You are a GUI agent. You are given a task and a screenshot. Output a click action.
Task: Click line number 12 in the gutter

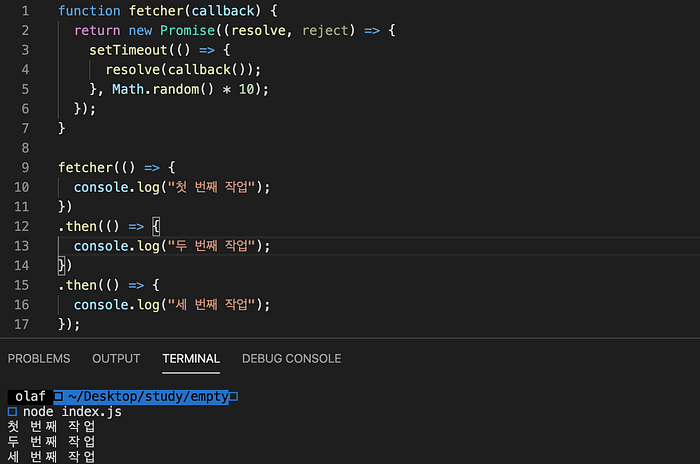click(21, 226)
